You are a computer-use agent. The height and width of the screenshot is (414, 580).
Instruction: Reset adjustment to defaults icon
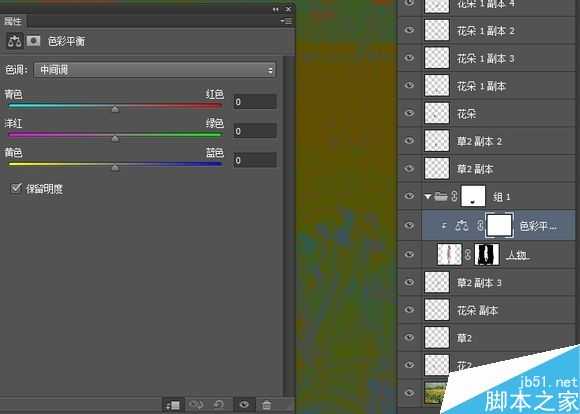219,404
